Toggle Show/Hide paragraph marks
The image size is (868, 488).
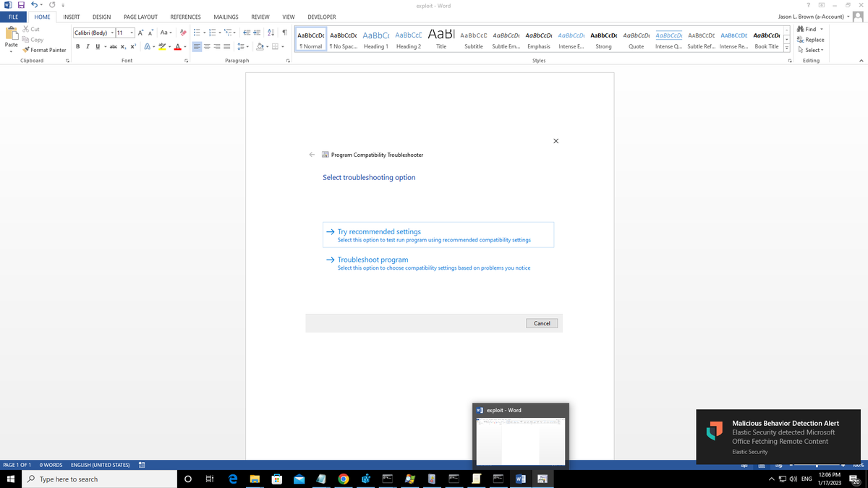click(285, 33)
